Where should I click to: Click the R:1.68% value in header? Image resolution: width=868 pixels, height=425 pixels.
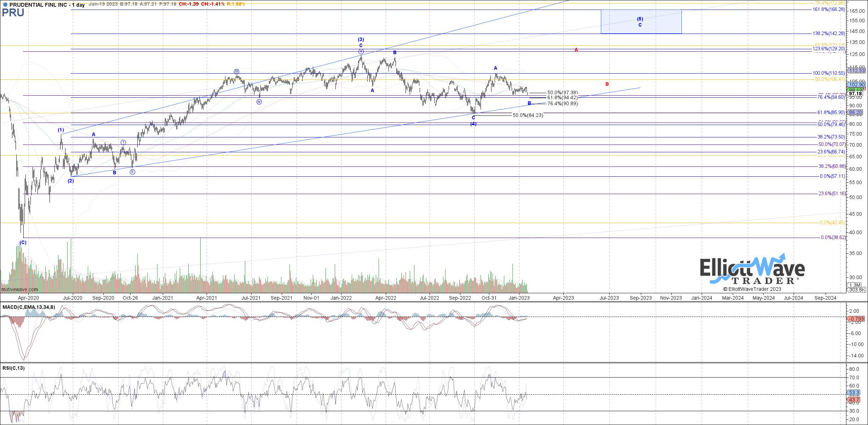(236, 4)
